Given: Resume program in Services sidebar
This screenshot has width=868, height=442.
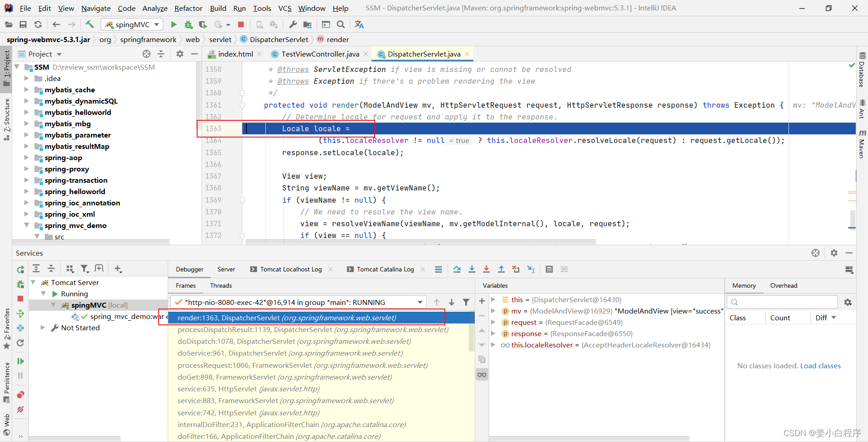Looking at the screenshot, I should [20, 361].
